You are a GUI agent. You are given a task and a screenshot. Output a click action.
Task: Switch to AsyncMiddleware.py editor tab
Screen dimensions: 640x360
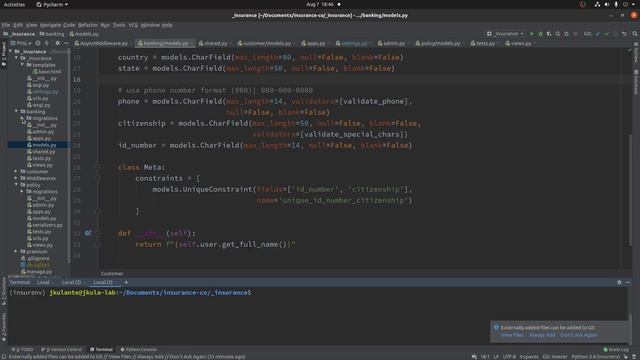102,43
